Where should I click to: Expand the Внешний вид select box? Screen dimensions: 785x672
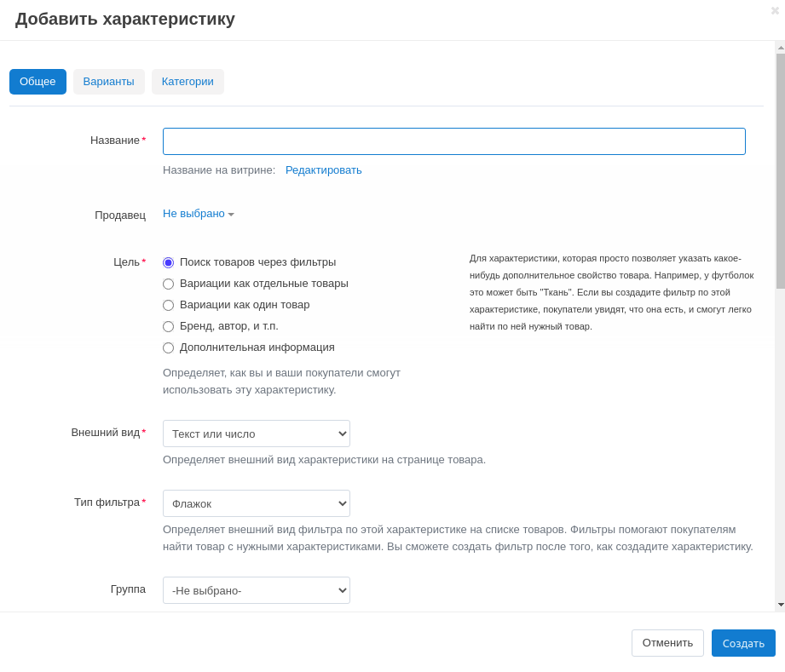[x=256, y=434]
